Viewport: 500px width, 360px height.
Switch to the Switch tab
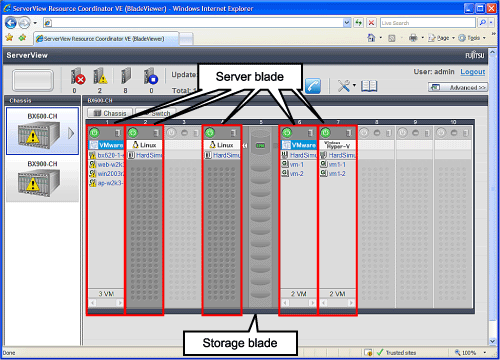point(155,113)
